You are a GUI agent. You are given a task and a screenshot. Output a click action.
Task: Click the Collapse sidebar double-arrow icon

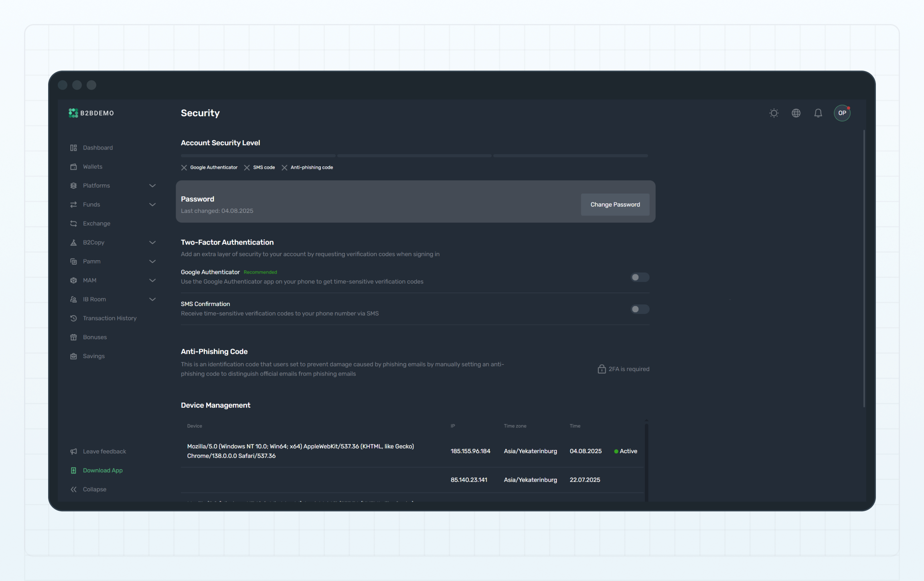73,489
